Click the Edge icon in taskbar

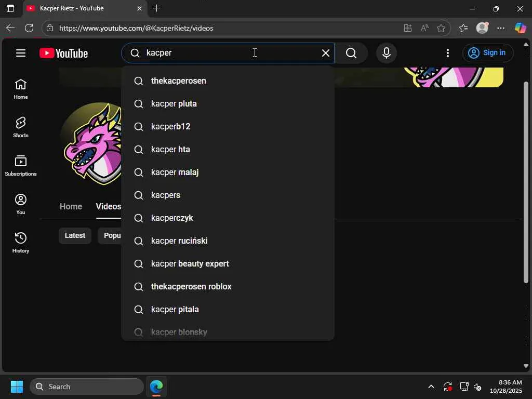click(x=156, y=387)
